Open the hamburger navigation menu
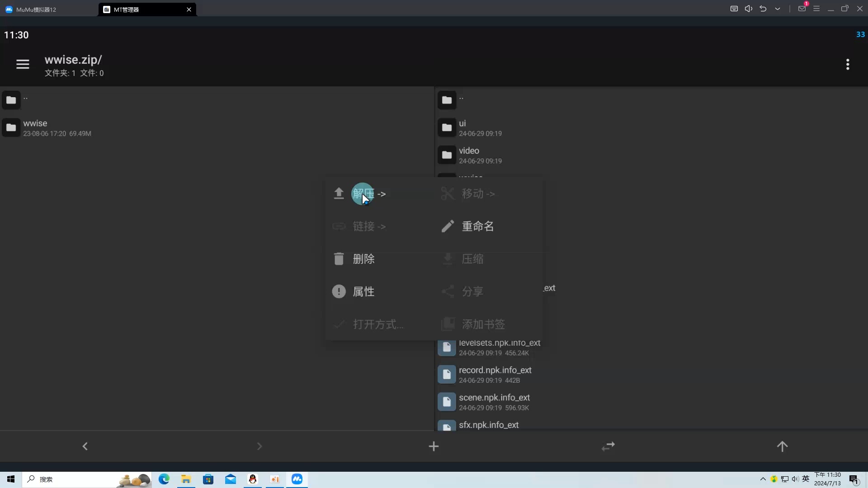Image resolution: width=868 pixels, height=488 pixels. click(23, 64)
